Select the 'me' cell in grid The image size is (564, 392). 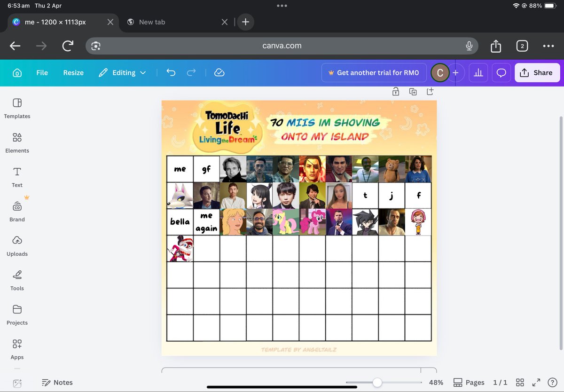pos(180,169)
